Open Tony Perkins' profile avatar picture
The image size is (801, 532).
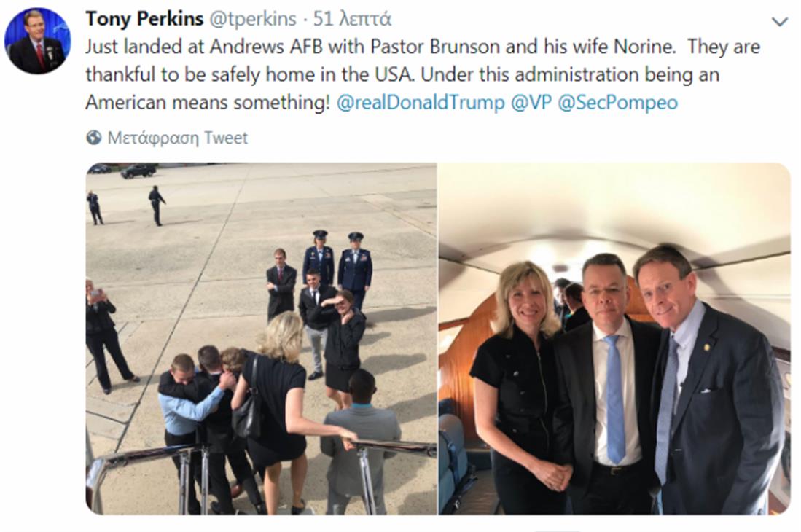point(37,40)
